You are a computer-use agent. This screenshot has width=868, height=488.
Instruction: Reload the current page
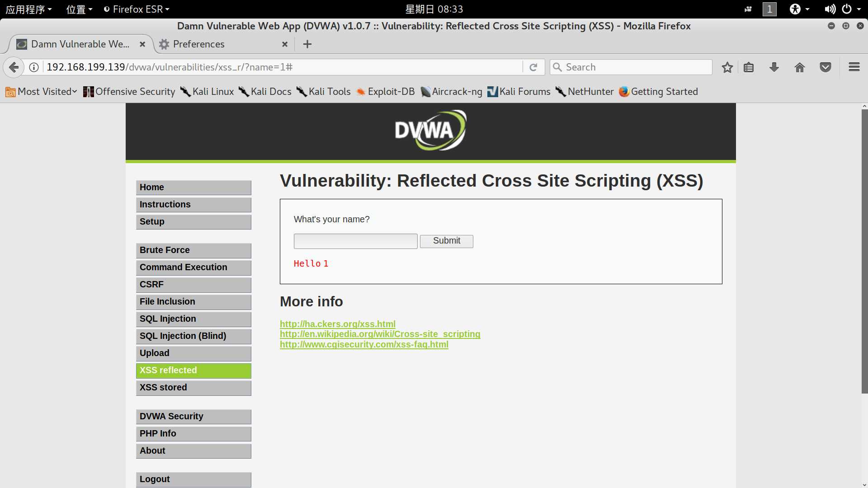(533, 67)
